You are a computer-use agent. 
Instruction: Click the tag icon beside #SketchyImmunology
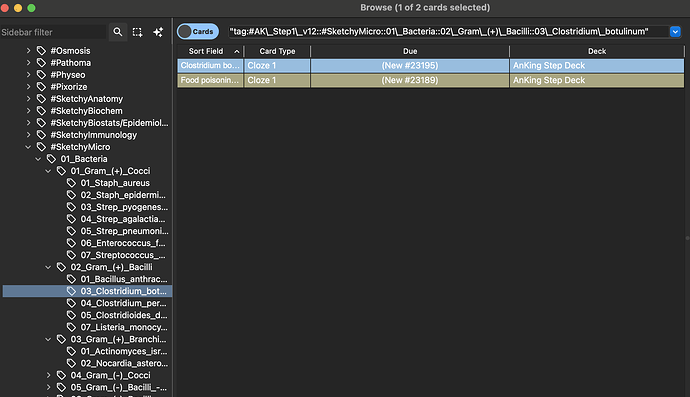41,135
